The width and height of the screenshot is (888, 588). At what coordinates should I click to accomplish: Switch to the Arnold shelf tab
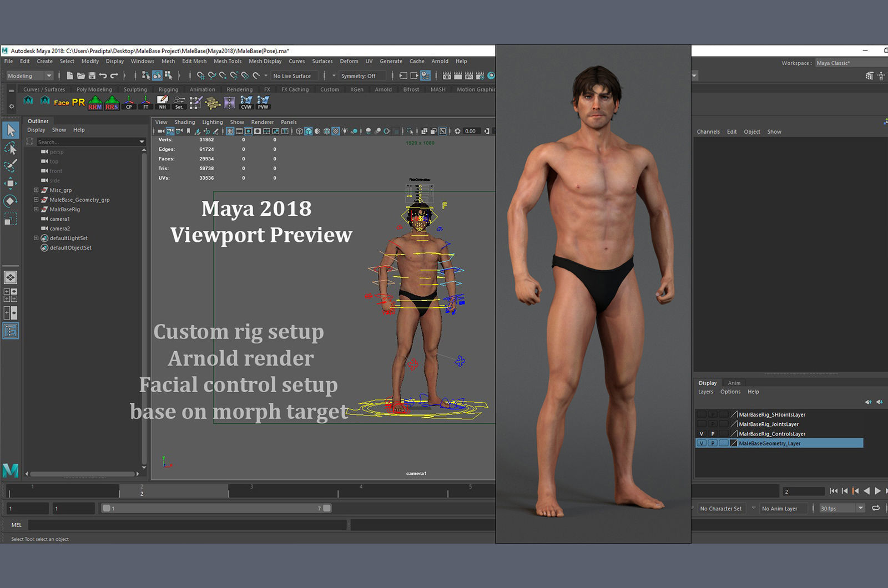click(x=383, y=89)
